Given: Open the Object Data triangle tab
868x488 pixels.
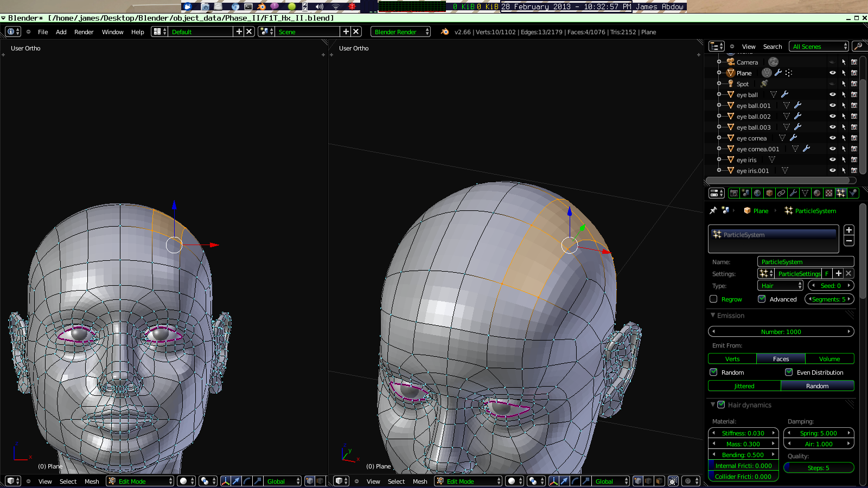Looking at the screenshot, I should click(x=805, y=193).
